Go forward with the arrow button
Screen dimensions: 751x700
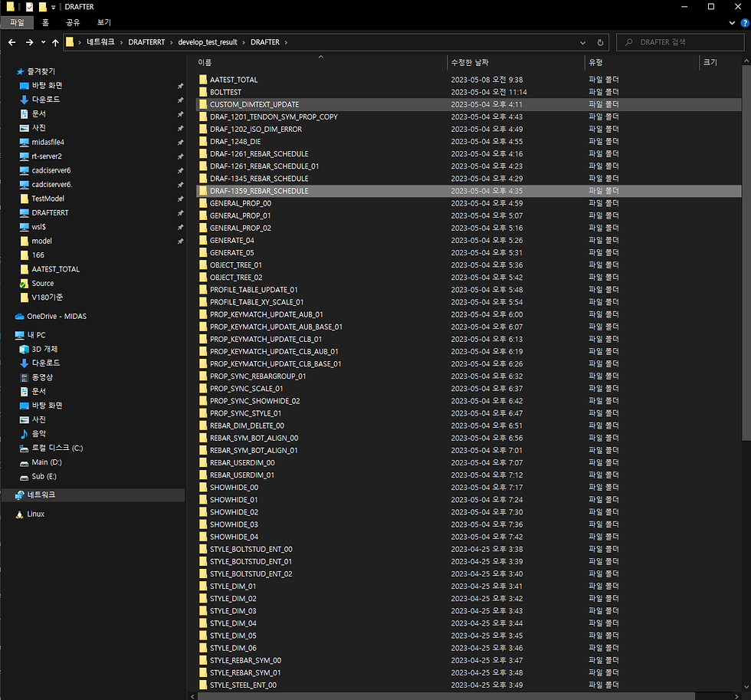click(x=29, y=42)
